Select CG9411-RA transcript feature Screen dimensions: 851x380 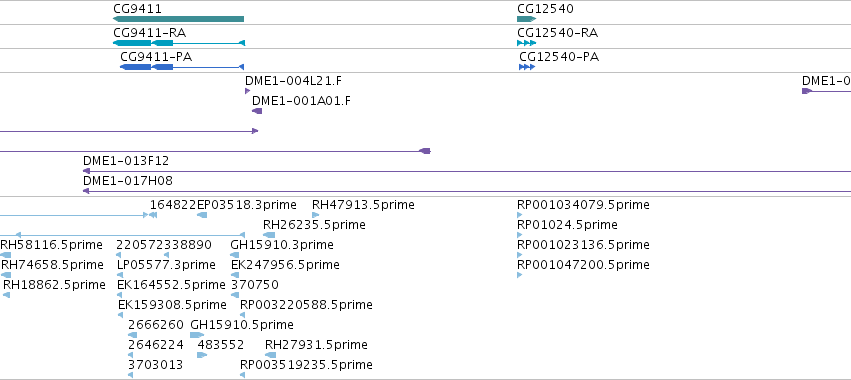[179, 43]
